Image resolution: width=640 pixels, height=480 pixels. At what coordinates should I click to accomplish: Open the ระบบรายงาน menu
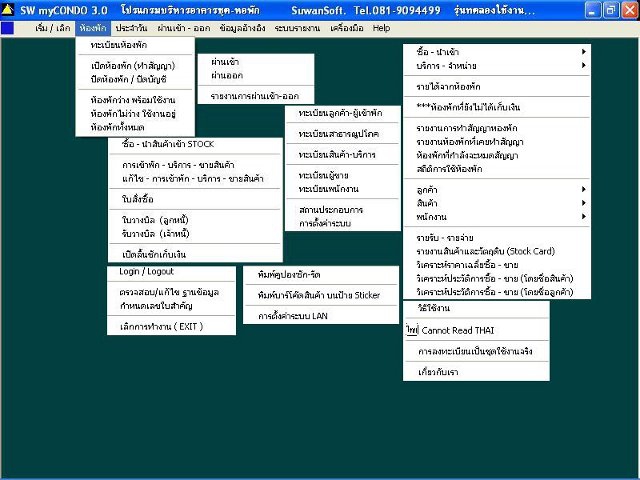298,28
